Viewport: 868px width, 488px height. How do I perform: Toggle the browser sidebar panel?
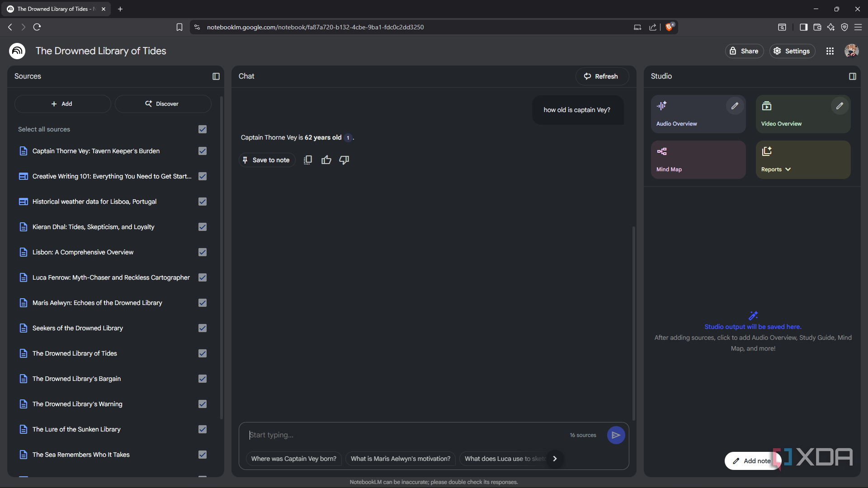pos(803,27)
